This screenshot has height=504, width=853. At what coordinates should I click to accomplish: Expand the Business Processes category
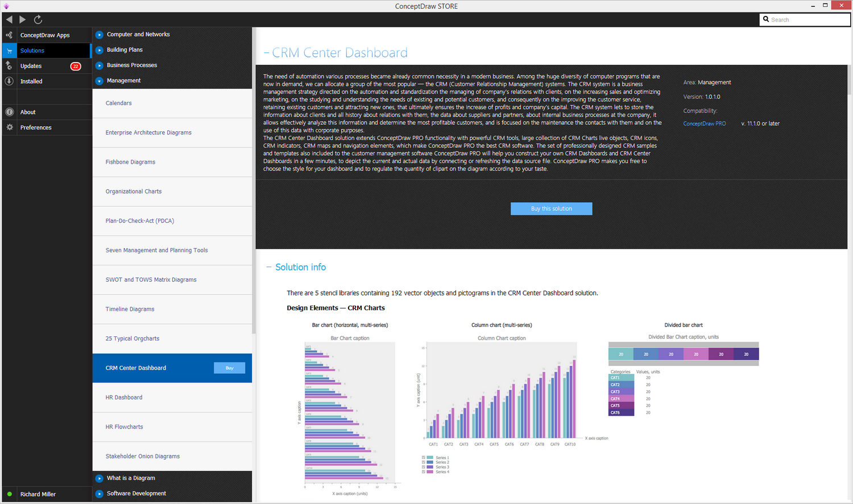[100, 65]
